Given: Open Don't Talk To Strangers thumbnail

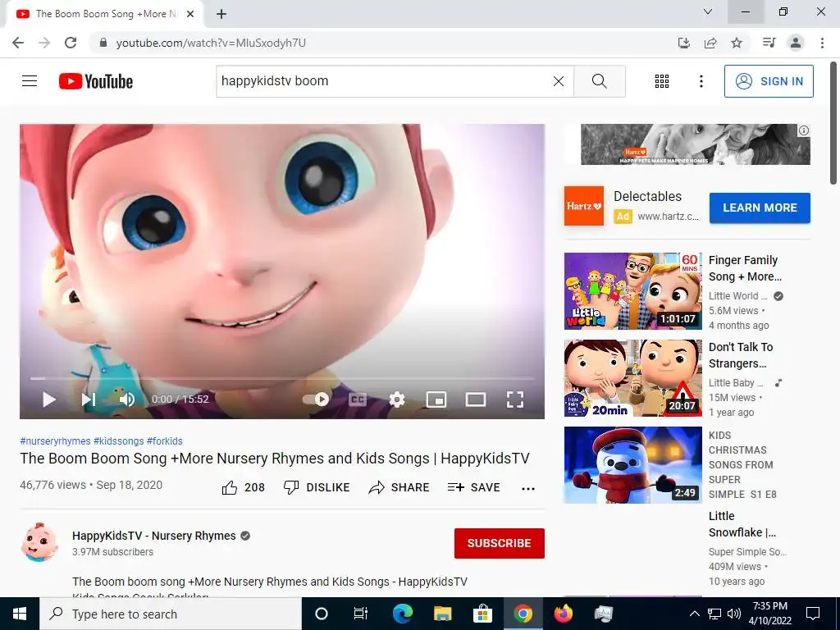Looking at the screenshot, I should pos(632,377).
